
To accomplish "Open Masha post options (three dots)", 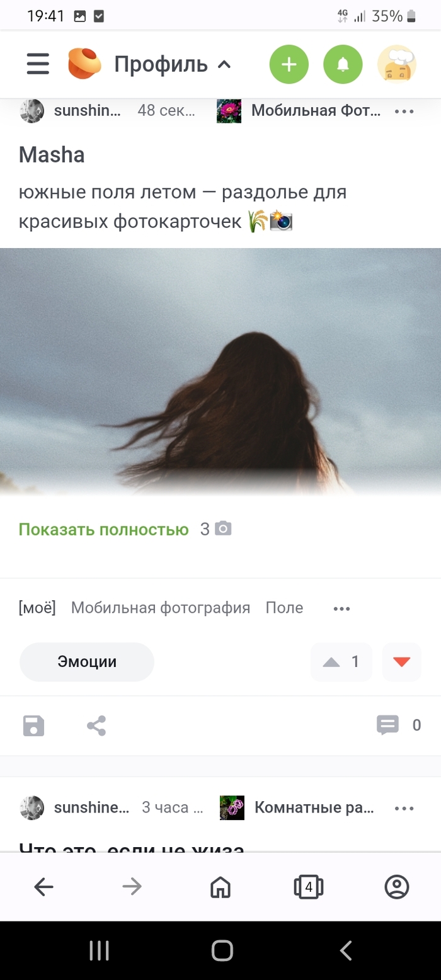I will click(404, 111).
